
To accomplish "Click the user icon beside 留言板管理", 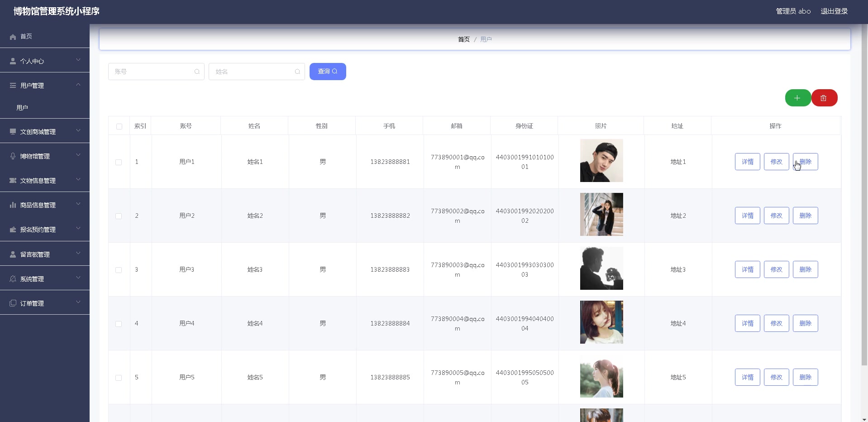I will pyautogui.click(x=13, y=254).
